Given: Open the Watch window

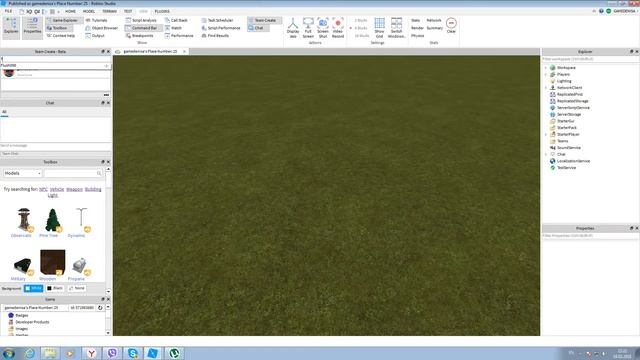Looking at the screenshot, I should tap(173, 28).
